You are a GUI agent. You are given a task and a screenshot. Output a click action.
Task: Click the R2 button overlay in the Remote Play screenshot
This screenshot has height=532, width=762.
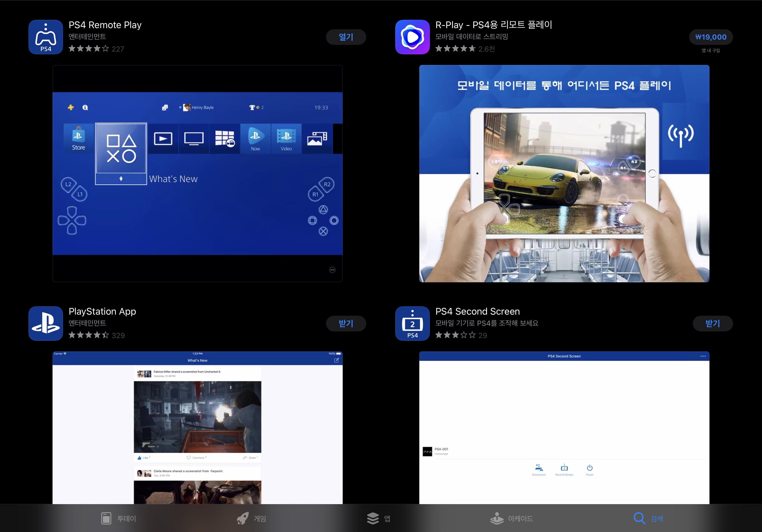[x=327, y=184]
